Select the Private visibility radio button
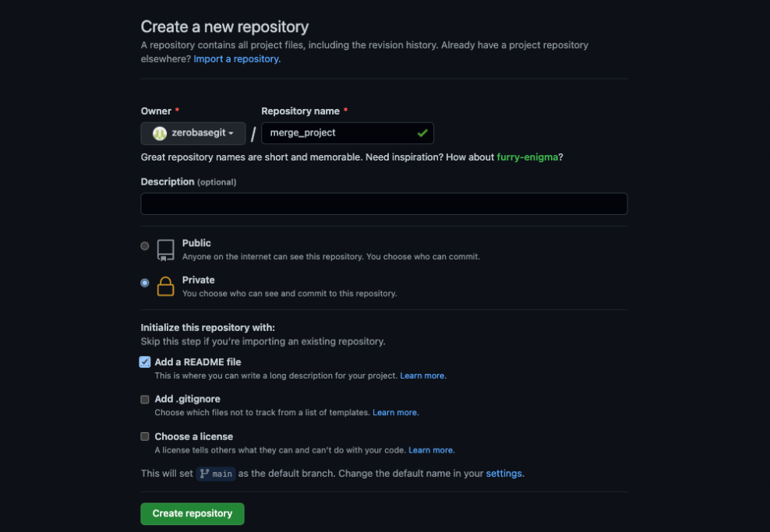This screenshot has width=770, height=532. 145,283
